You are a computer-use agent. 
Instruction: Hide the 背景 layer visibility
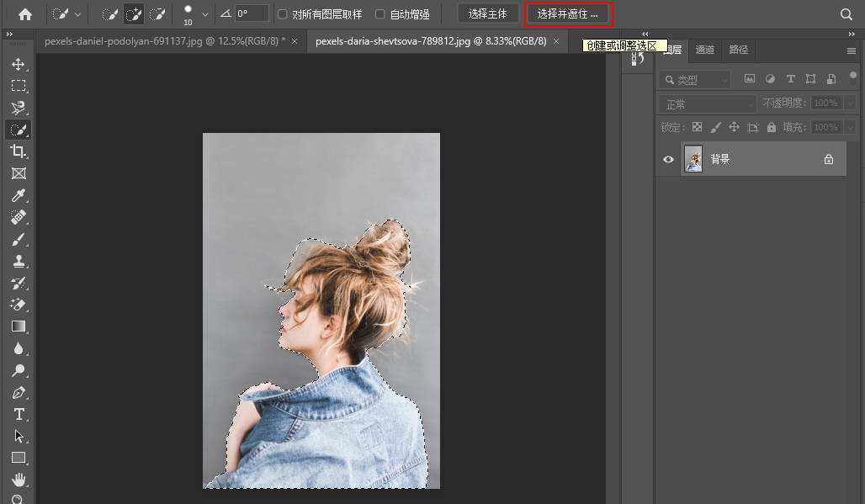tap(668, 159)
